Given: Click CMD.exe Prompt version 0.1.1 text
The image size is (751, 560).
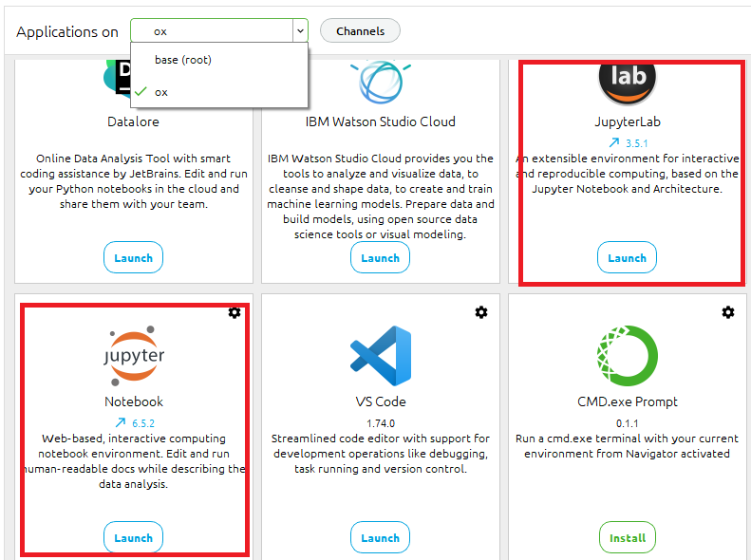Looking at the screenshot, I should pyautogui.click(x=628, y=423).
